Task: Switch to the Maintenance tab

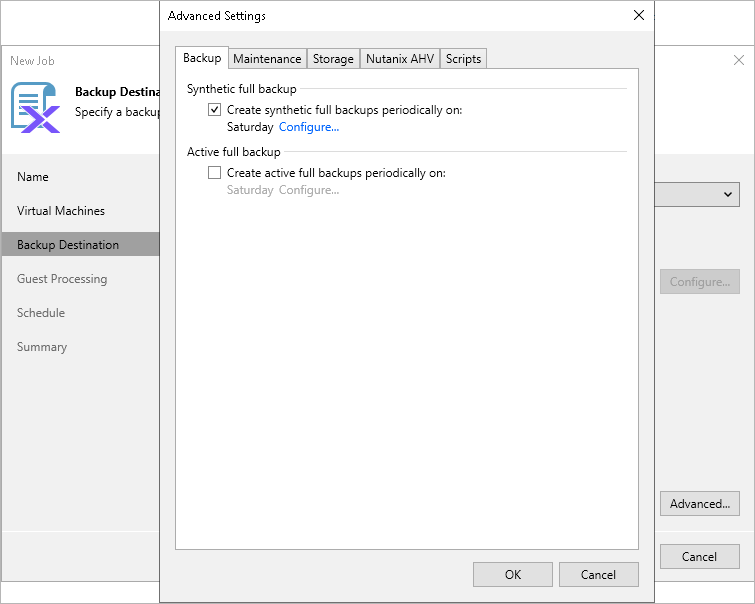Action: (267, 59)
